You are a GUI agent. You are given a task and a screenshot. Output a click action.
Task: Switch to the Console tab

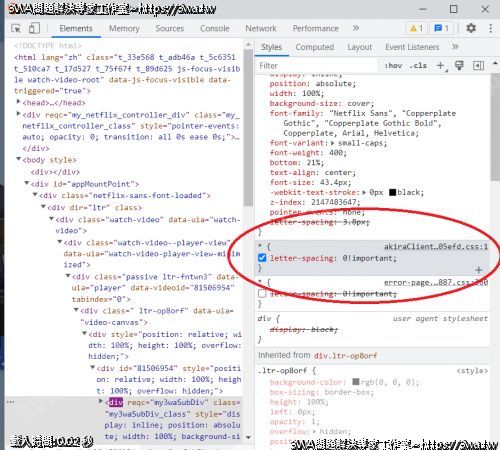tap(215, 29)
